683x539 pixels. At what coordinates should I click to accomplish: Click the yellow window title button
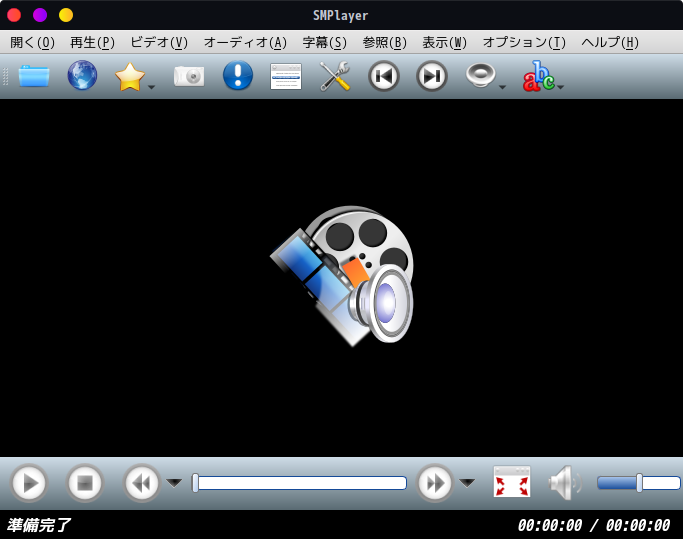66,15
